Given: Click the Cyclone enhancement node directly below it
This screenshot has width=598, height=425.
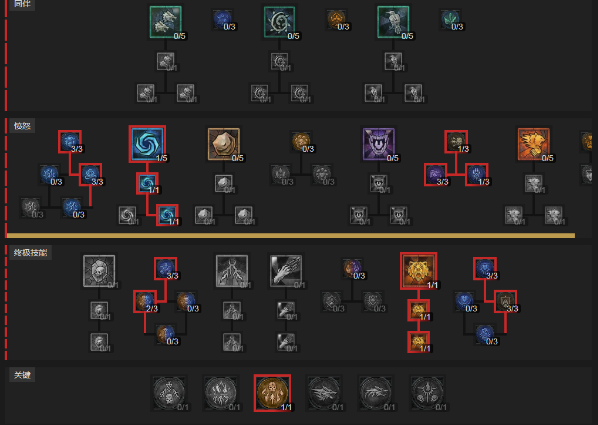Looking at the screenshot, I should [x=147, y=183].
